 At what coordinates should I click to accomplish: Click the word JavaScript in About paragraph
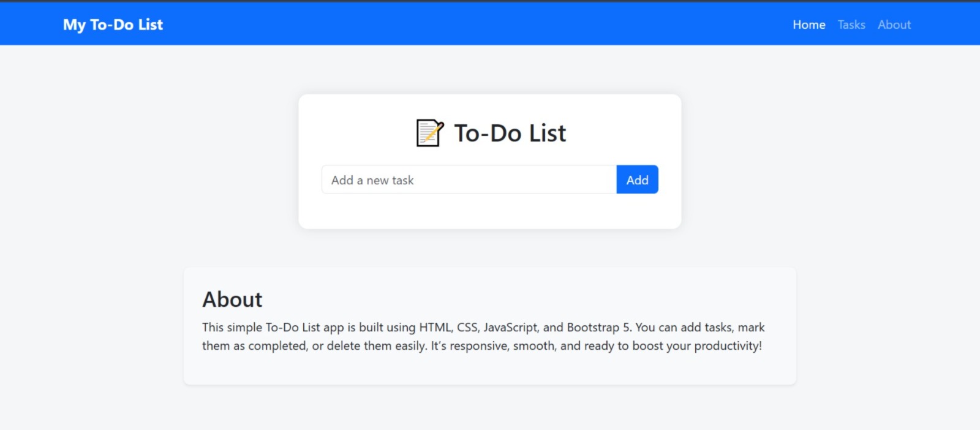[x=511, y=327]
